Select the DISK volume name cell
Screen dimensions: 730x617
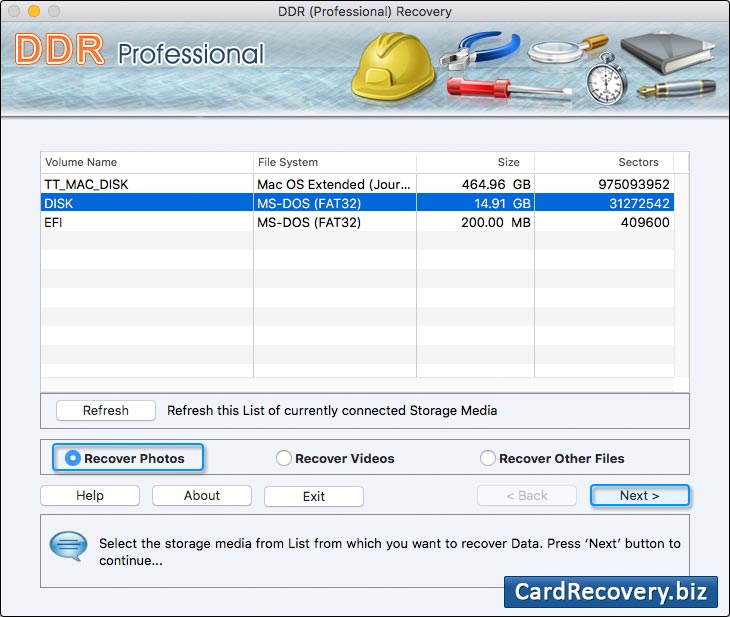click(x=147, y=203)
